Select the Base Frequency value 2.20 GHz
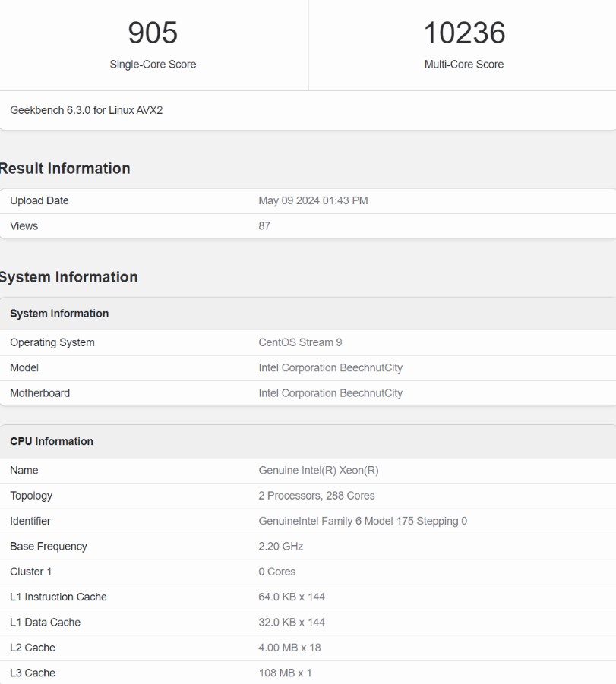 (281, 547)
